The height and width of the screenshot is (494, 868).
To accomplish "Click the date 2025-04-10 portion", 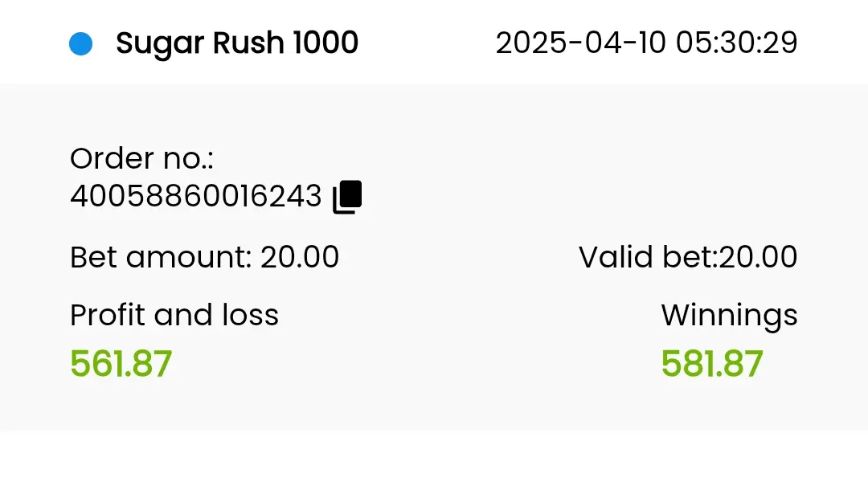I will click(x=580, y=43).
